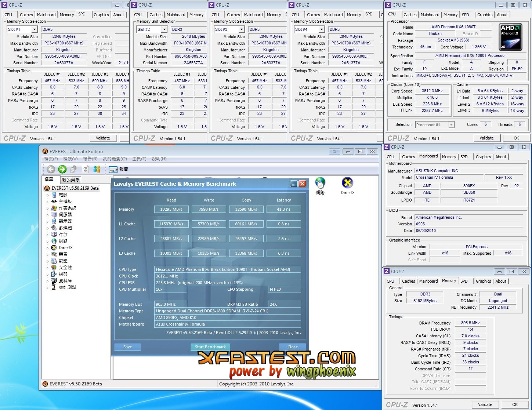Click the 存放 storage drive icon in tree
The height and width of the screenshot is (410, 532).
point(54,235)
